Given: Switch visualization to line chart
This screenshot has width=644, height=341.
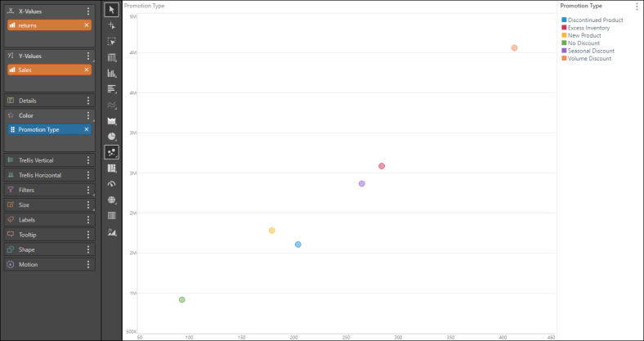Looking at the screenshot, I should point(112,105).
